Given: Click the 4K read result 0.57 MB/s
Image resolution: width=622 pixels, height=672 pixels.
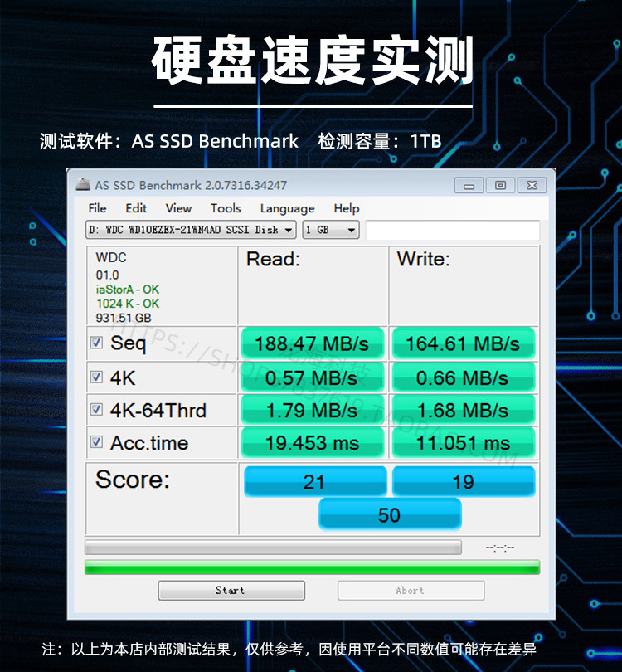Looking at the screenshot, I should click(313, 377).
